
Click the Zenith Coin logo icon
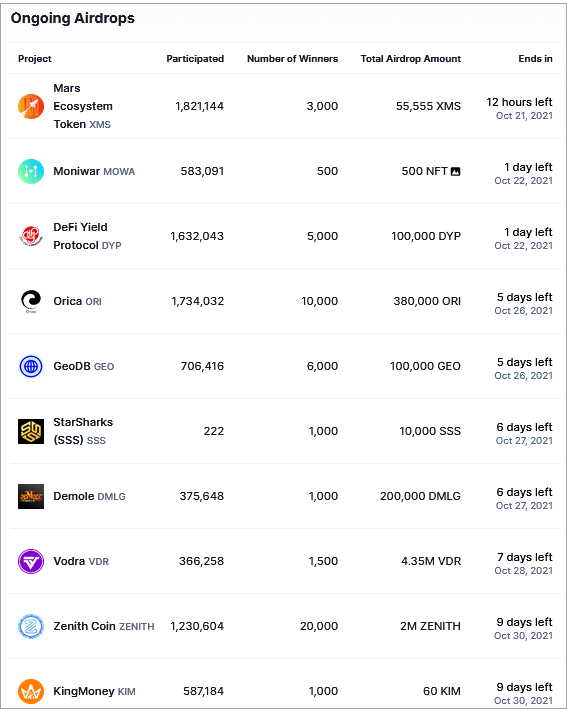pos(31,626)
